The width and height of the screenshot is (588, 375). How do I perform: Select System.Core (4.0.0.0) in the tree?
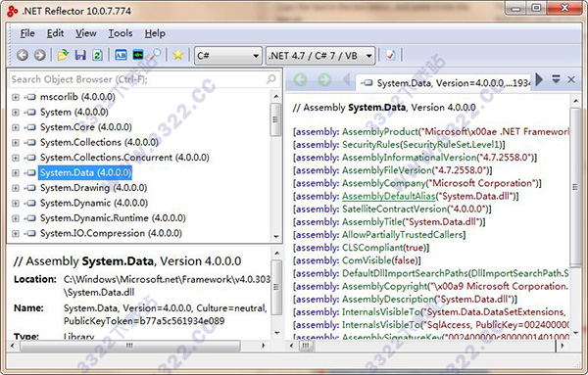pos(86,127)
